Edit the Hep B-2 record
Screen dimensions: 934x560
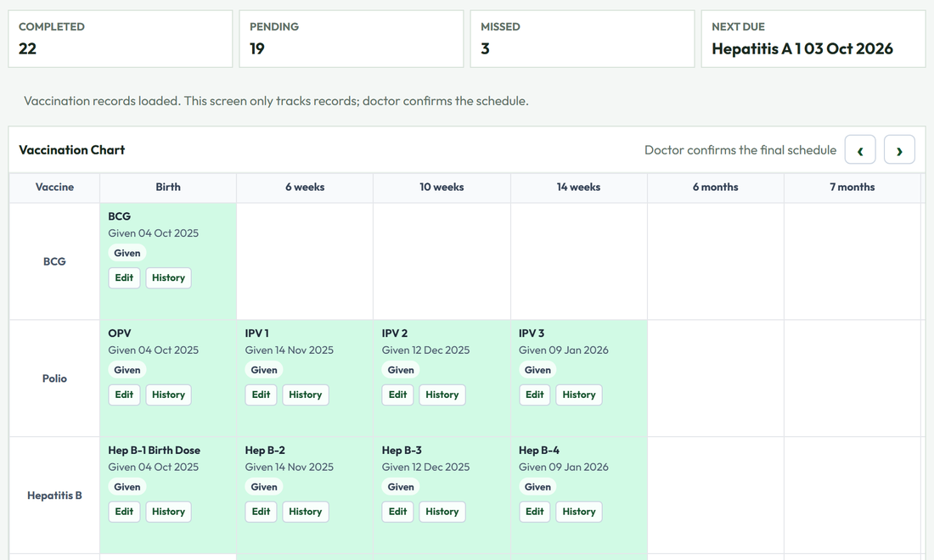pos(261,512)
